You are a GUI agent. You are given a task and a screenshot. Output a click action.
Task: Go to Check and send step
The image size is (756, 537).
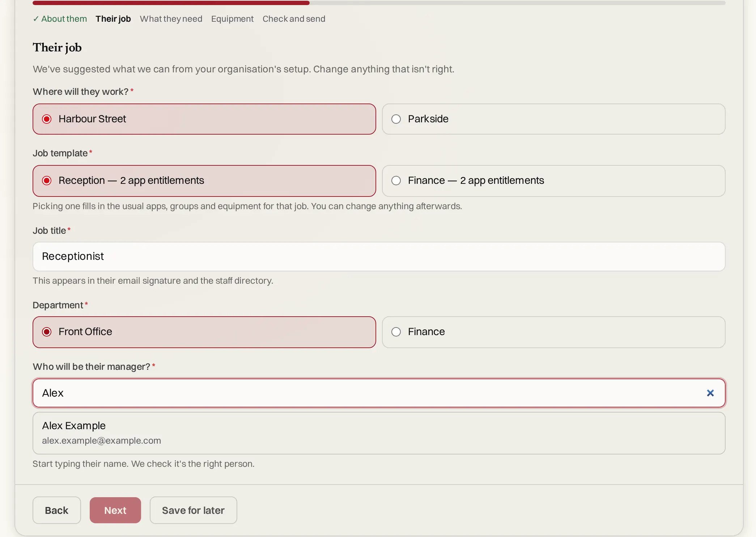294,19
